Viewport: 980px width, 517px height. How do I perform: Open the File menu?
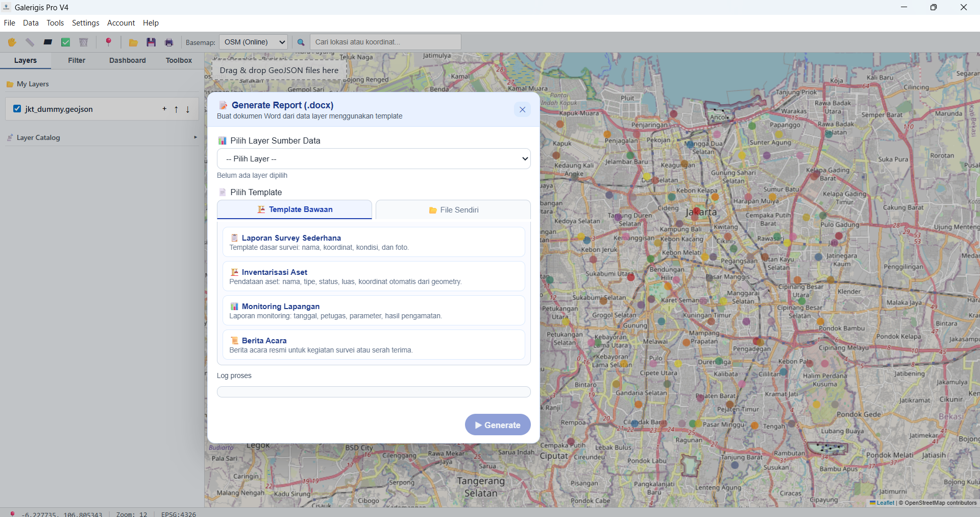[x=10, y=23]
